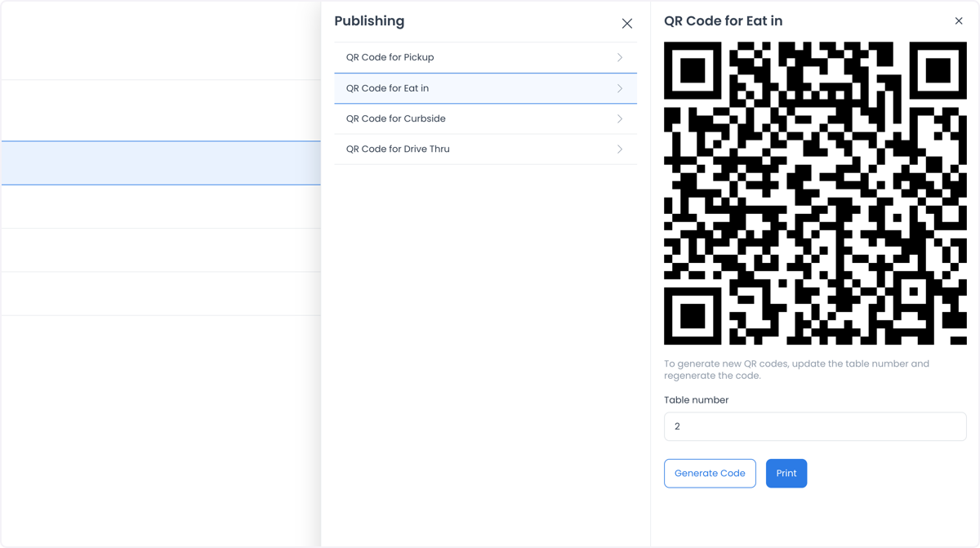Click the generated QR code image

815,194
